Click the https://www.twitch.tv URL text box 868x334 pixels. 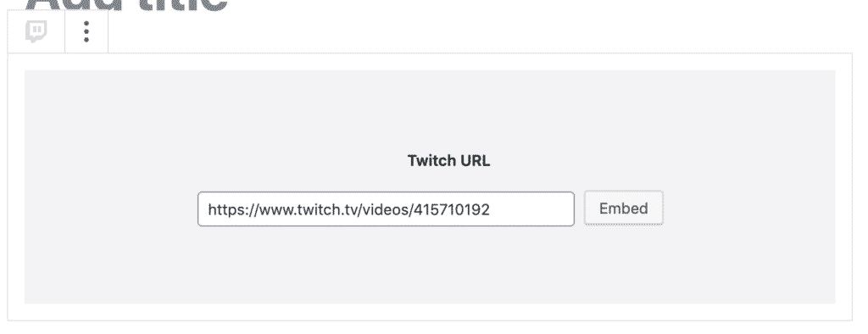[386, 209]
